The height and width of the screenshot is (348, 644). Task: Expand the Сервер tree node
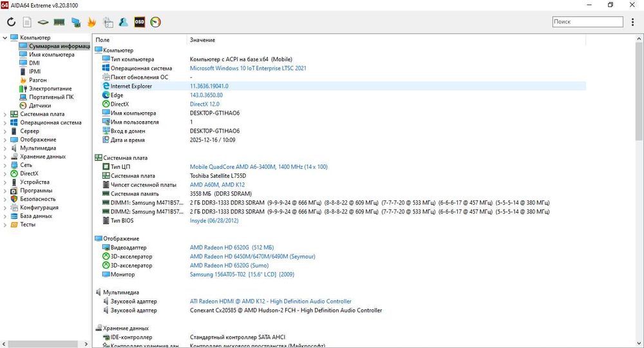pyautogui.click(x=5, y=131)
